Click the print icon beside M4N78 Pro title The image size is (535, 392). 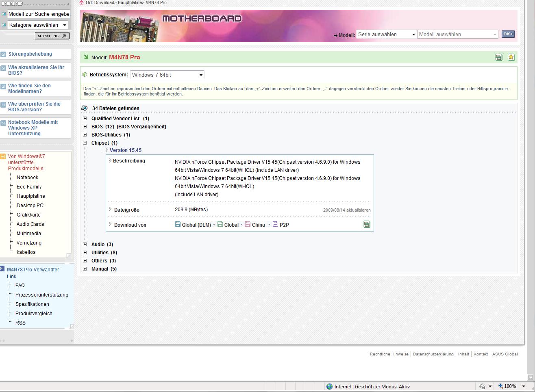click(499, 57)
